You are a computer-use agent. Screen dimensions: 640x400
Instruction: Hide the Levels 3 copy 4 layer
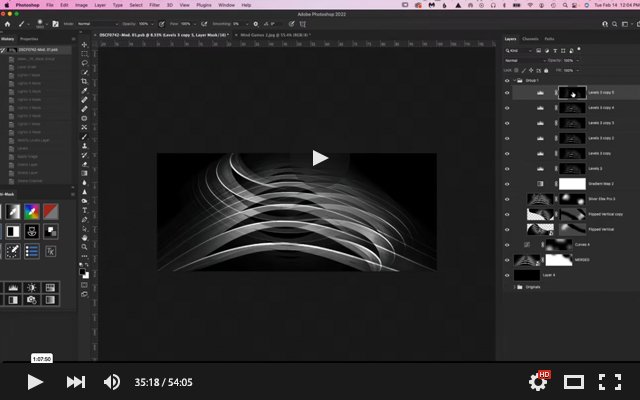[x=507, y=108]
